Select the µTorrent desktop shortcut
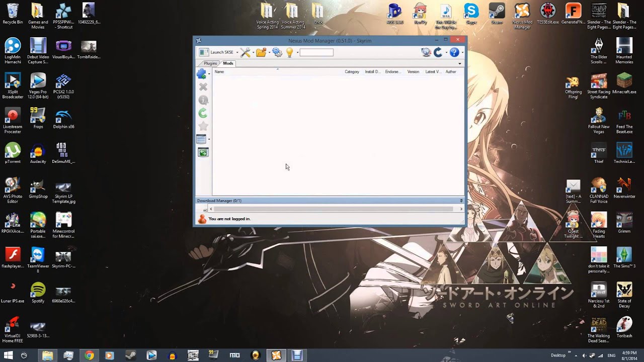This screenshot has width=644, height=362. point(13,153)
